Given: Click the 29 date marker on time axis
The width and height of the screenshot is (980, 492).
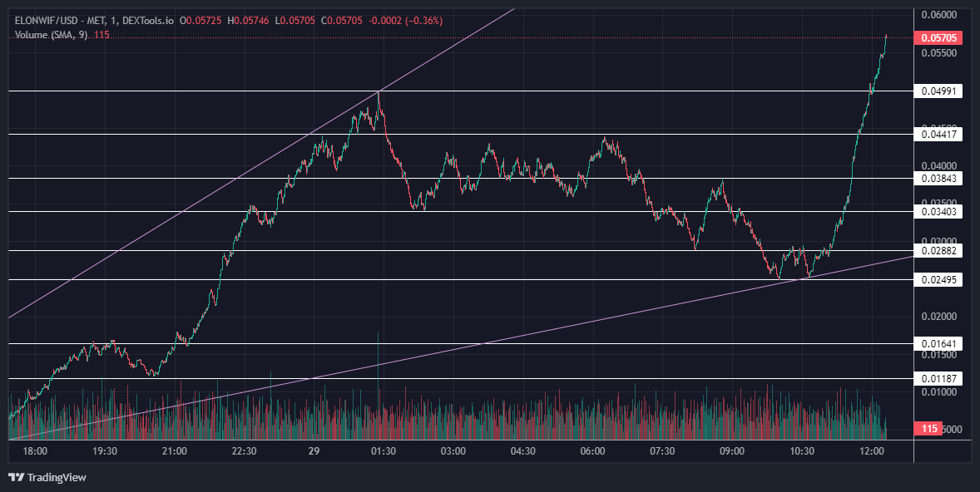Looking at the screenshot, I should (x=314, y=451).
